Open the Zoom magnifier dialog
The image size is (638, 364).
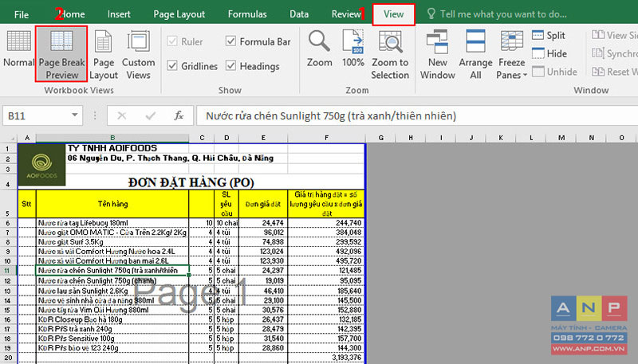click(320, 49)
